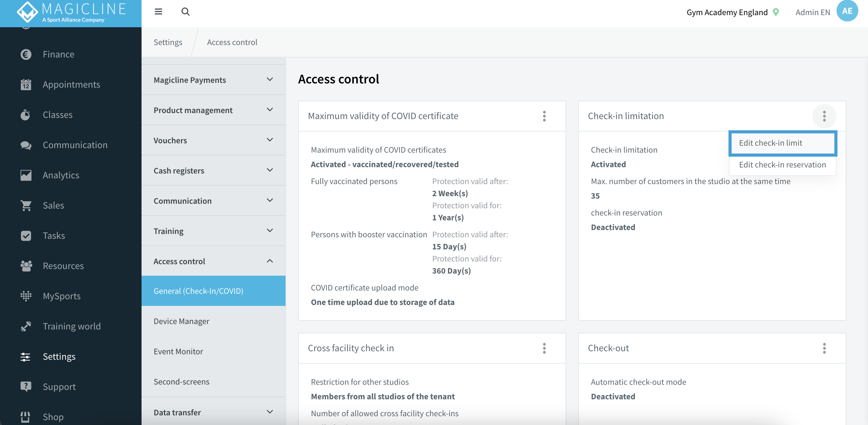Click the '35' max customers value
Screen dimensions: 868x425
(595, 196)
